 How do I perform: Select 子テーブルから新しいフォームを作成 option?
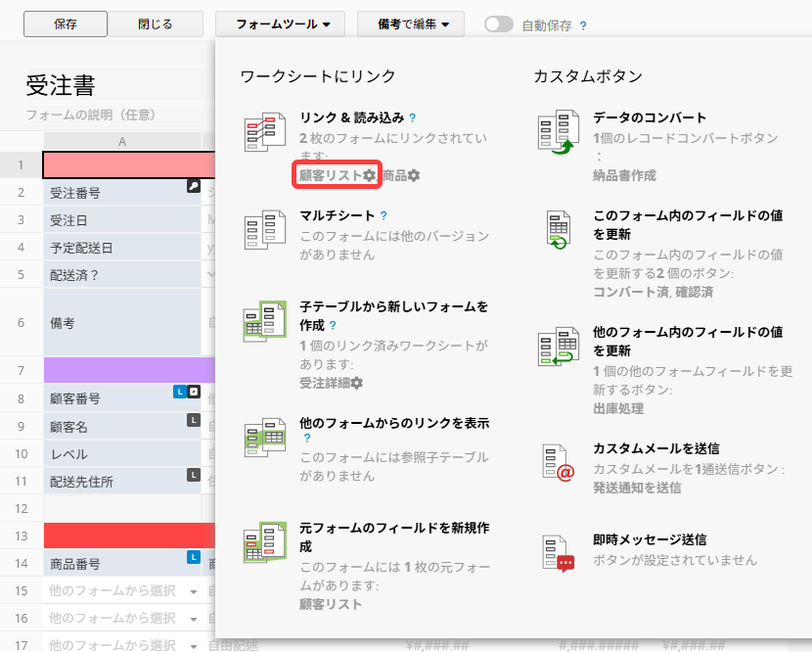pyautogui.click(x=393, y=315)
